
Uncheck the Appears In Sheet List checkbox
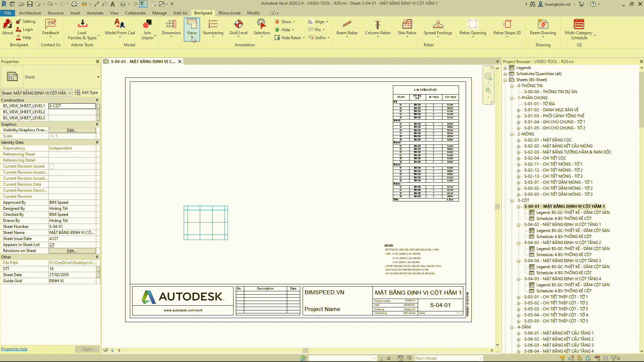pos(52,245)
